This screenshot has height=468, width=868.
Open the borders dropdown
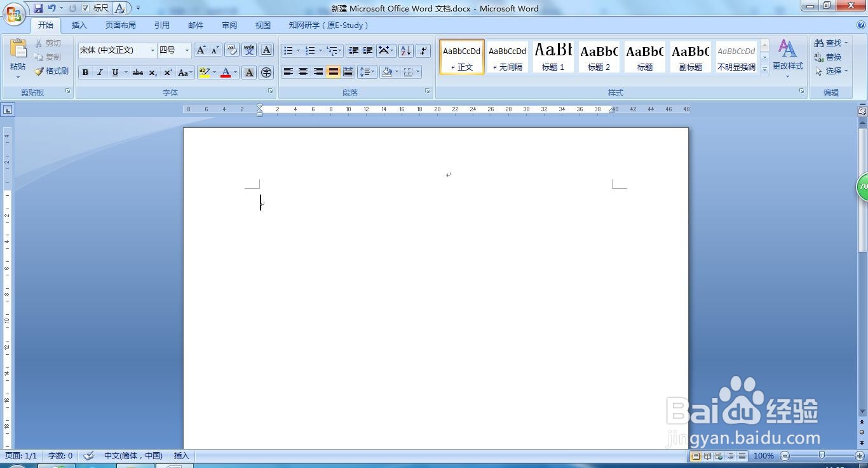click(417, 72)
